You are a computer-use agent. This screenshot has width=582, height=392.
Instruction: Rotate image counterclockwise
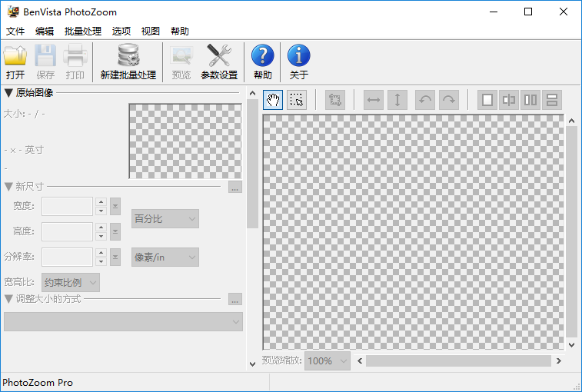tap(425, 100)
